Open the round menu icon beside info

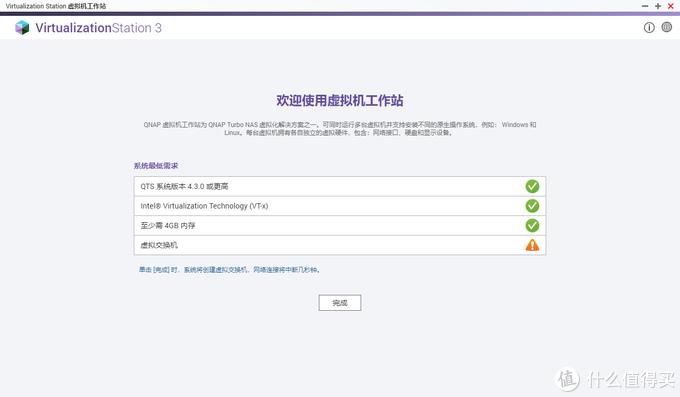click(667, 27)
